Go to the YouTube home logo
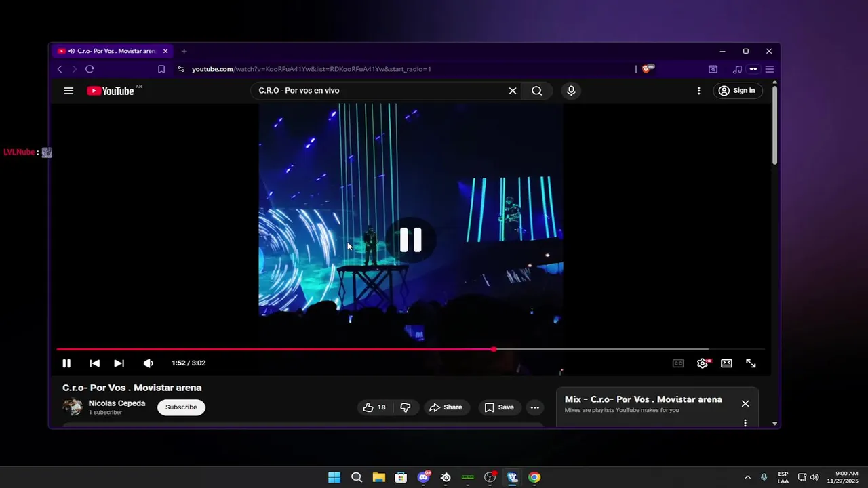 click(110, 91)
